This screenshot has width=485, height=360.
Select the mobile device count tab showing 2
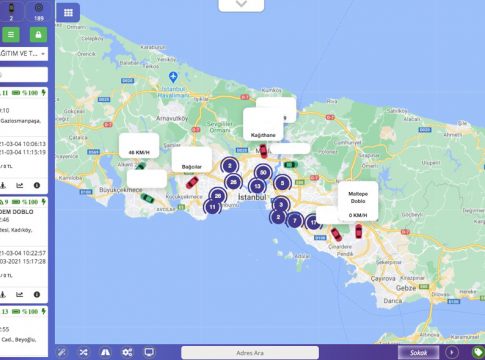click(11, 11)
